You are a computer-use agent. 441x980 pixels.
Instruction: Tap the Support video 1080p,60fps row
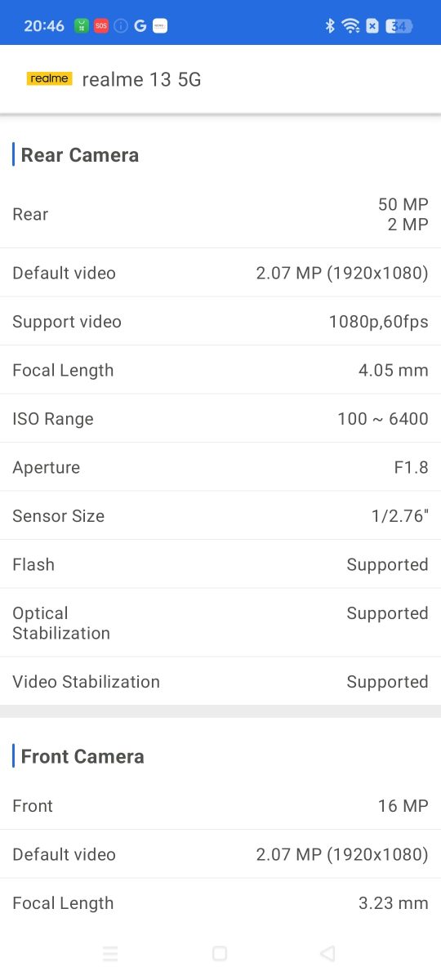pos(220,322)
